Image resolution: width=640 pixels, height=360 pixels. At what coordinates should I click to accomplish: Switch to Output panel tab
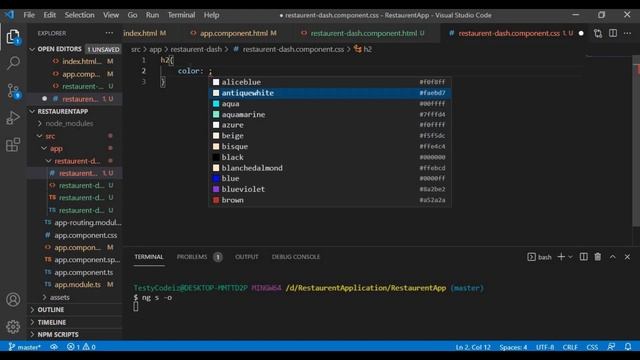[247, 257]
